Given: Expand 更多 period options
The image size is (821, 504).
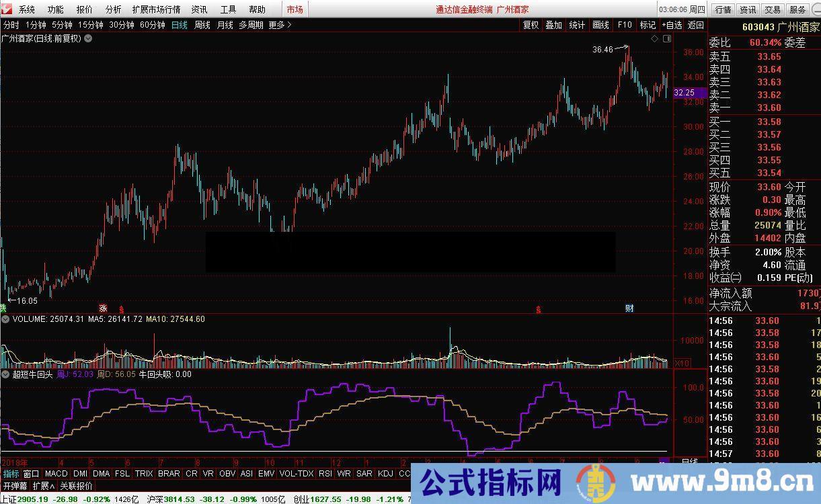Looking at the screenshot, I should pyautogui.click(x=280, y=25).
